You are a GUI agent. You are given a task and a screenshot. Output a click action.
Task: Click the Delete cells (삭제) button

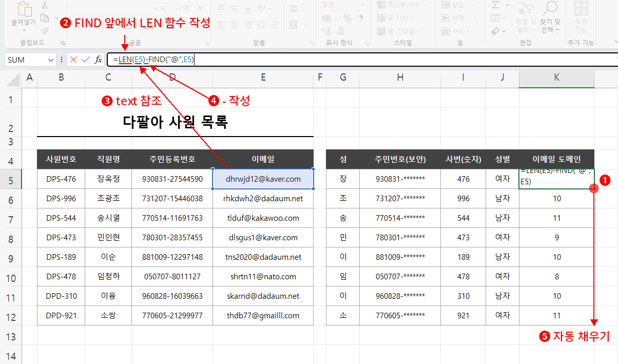tap(459, 18)
